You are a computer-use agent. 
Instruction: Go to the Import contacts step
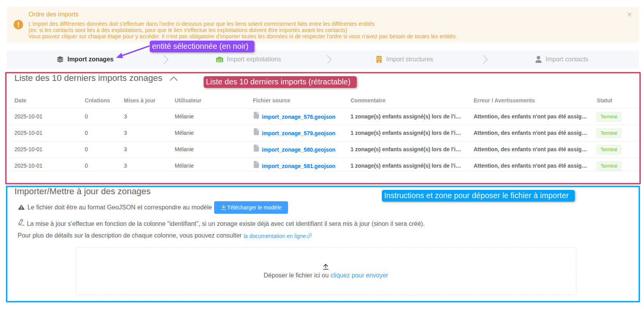[567, 59]
